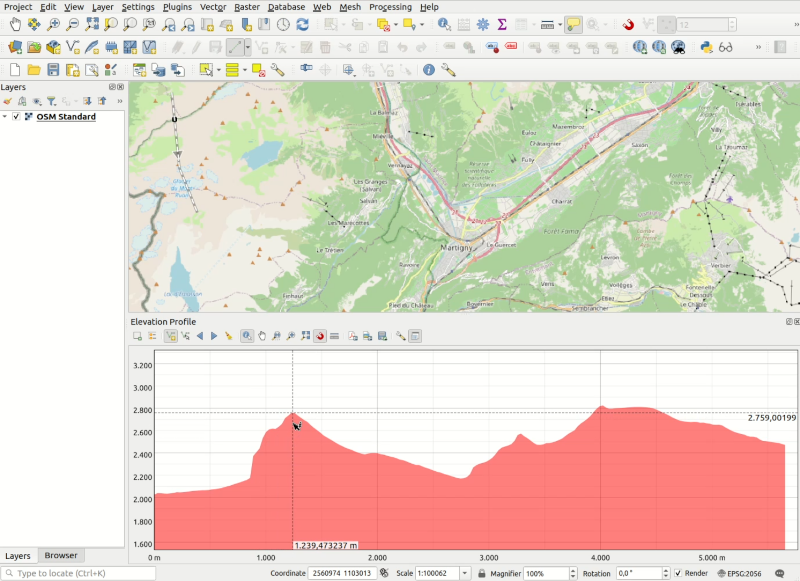Open the Processing menu
The width and height of the screenshot is (800, 581).
[389, 6]
